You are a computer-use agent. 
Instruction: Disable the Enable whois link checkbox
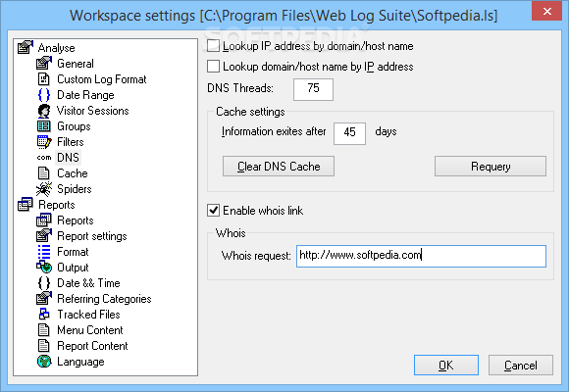pyautogui.click(x=213, y=211)
